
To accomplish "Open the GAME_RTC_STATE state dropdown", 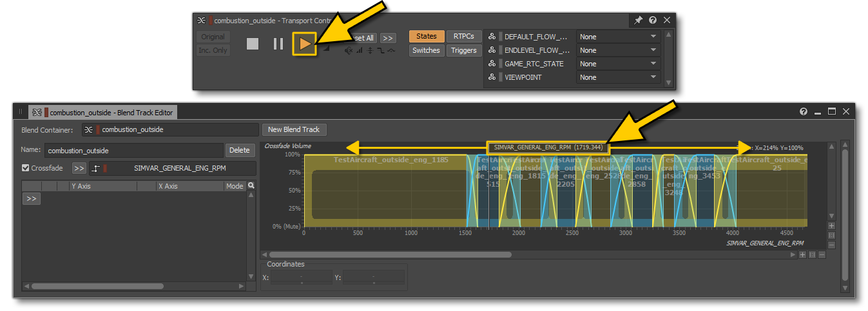I will tap(618, 64).
